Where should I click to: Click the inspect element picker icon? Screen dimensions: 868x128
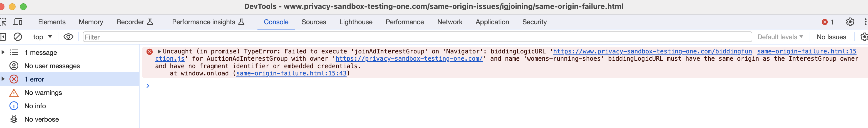(3, 22)
